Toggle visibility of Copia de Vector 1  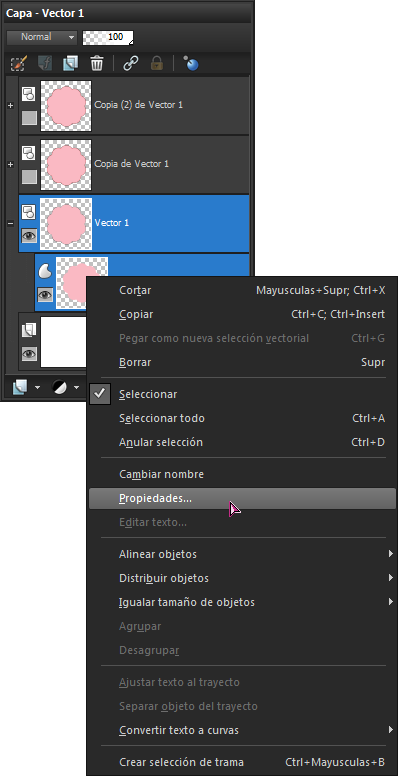(29, 177)
